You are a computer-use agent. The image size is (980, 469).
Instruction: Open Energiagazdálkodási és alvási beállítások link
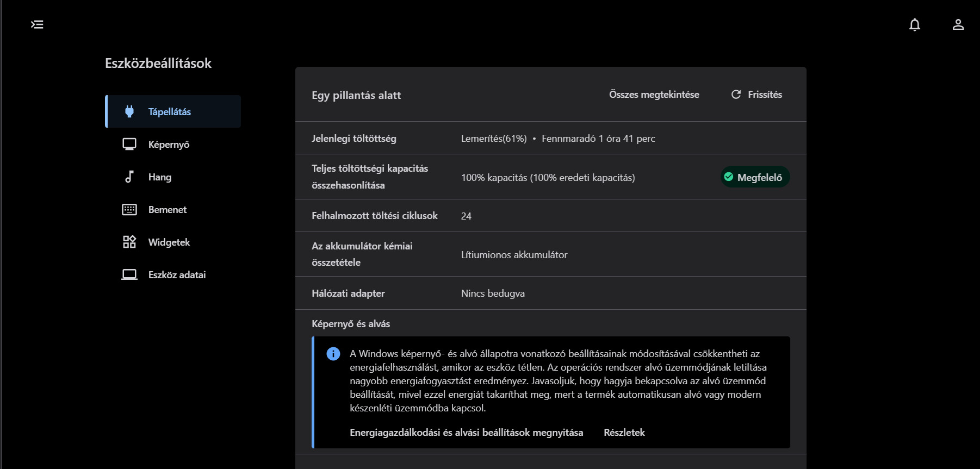click(x=466, y=433)
